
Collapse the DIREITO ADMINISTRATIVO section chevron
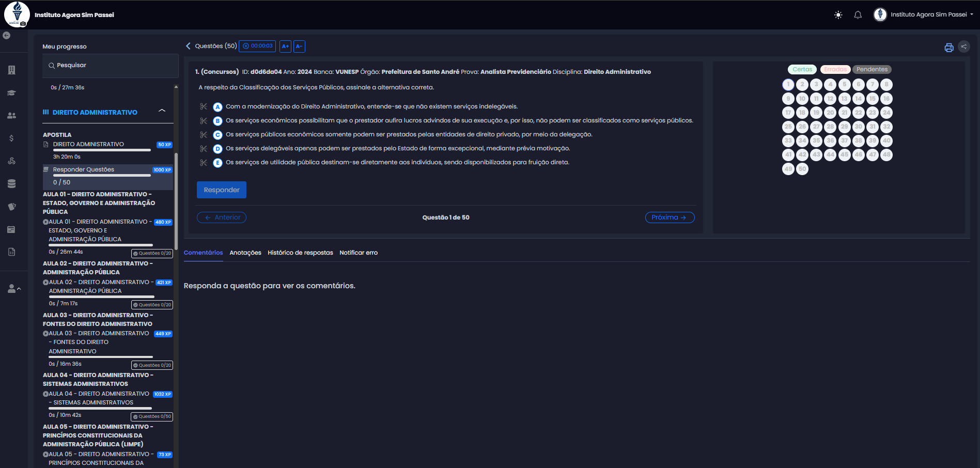coord(162,111)
